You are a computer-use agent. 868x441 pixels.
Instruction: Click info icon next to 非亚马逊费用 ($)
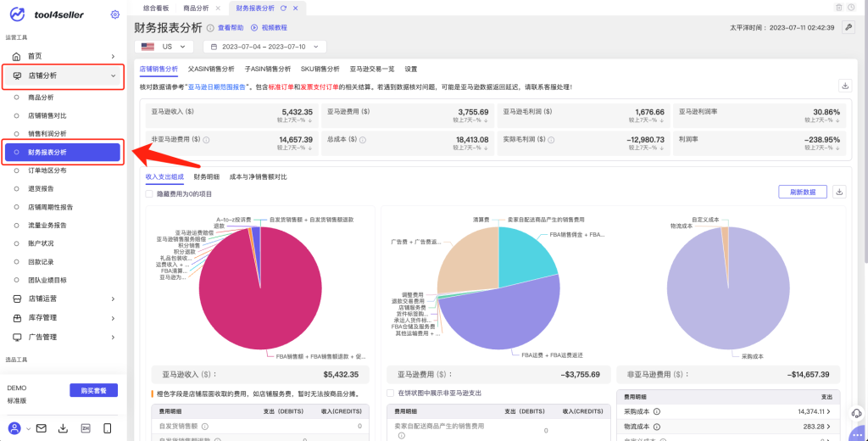207,140
